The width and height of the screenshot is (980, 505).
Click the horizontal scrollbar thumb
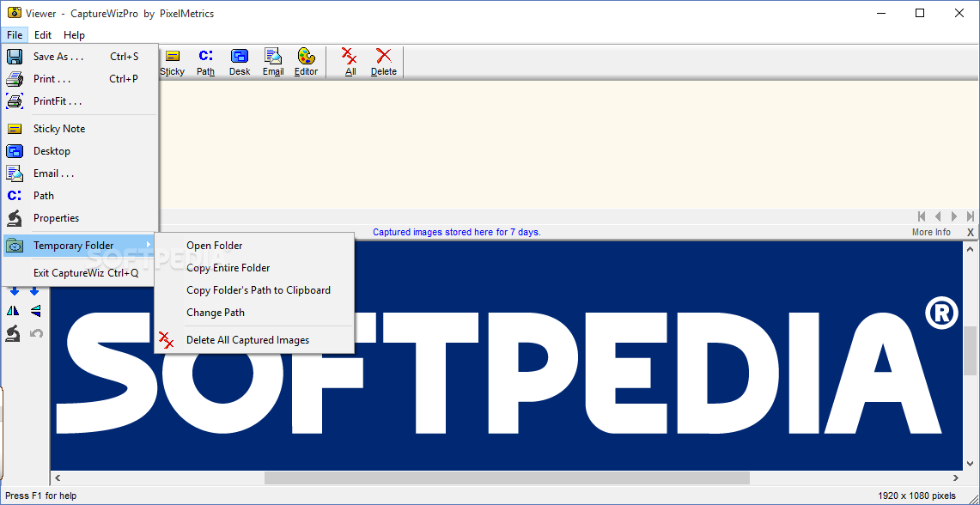point(507,478)
